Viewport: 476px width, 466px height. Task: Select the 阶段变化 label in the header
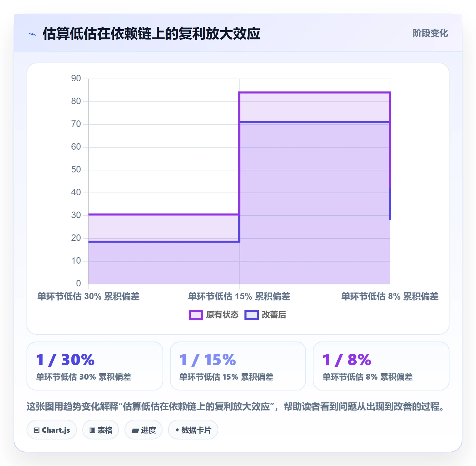(x=430, y=33)
